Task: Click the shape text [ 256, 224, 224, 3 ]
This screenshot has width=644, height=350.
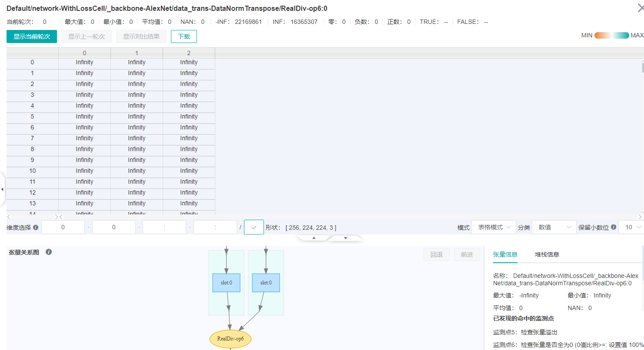Action: (x=311, y=228)
